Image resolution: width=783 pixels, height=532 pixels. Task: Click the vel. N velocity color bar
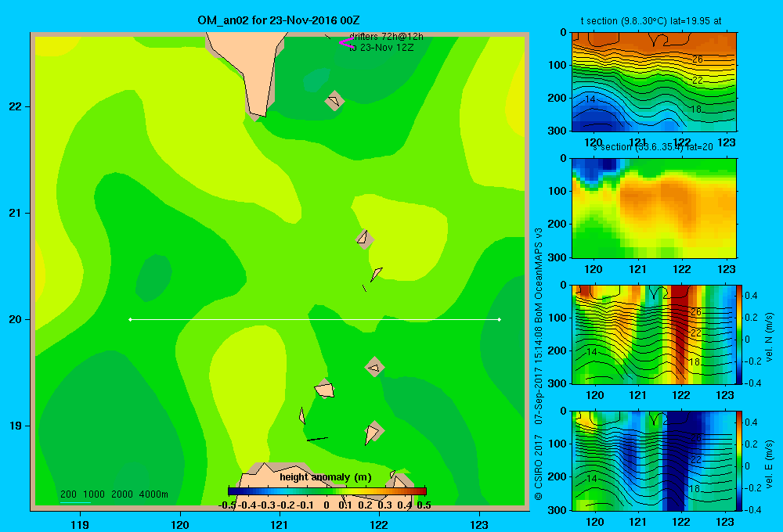(739, 334)
